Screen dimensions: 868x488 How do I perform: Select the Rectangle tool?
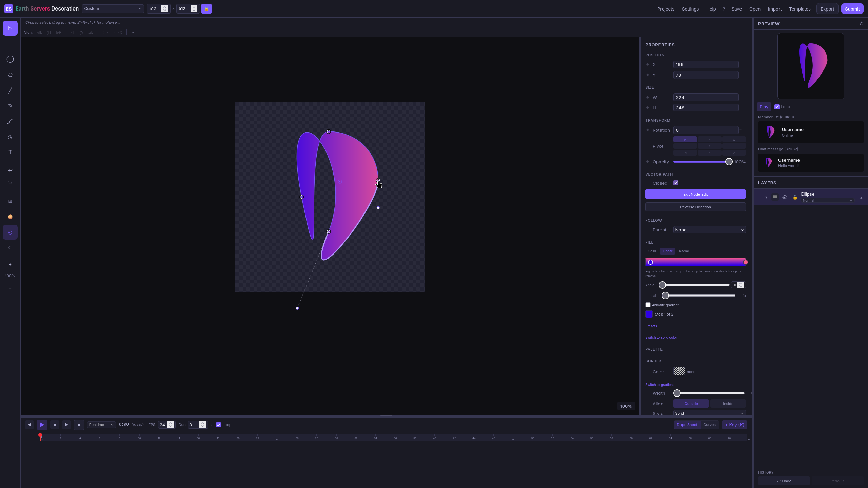(x=10, y=44)
